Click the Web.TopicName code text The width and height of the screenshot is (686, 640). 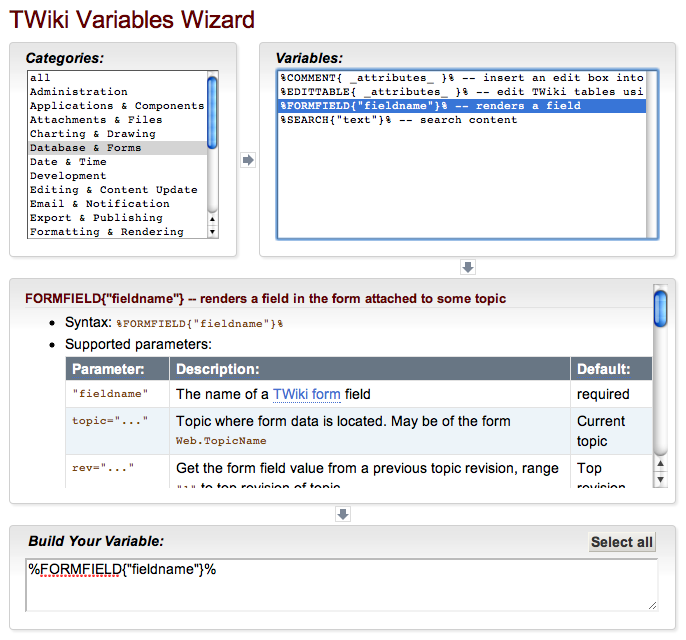click(221, 441)
